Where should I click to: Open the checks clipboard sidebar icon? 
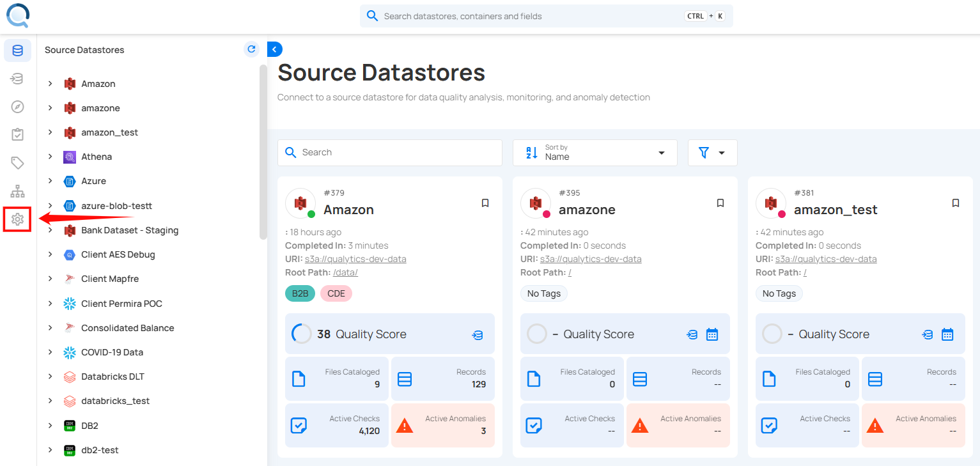pyautogui.click(x=17, y=135)
